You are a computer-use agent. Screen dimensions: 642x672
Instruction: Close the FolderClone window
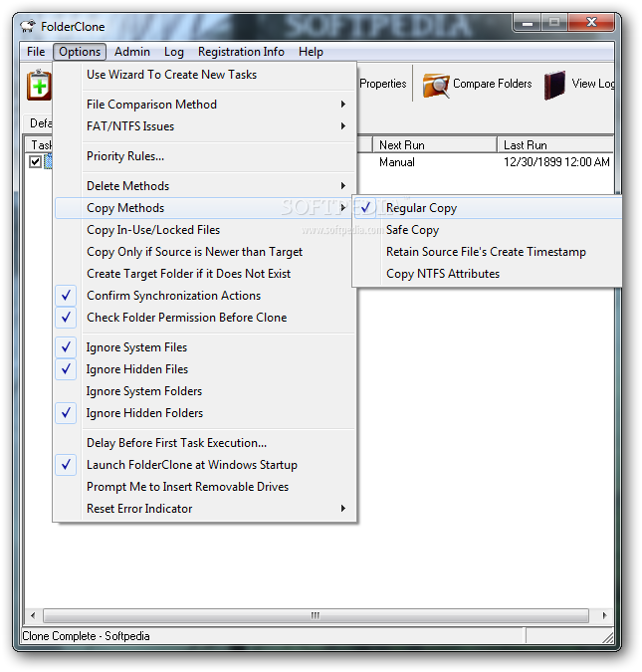tap(591, 23)
